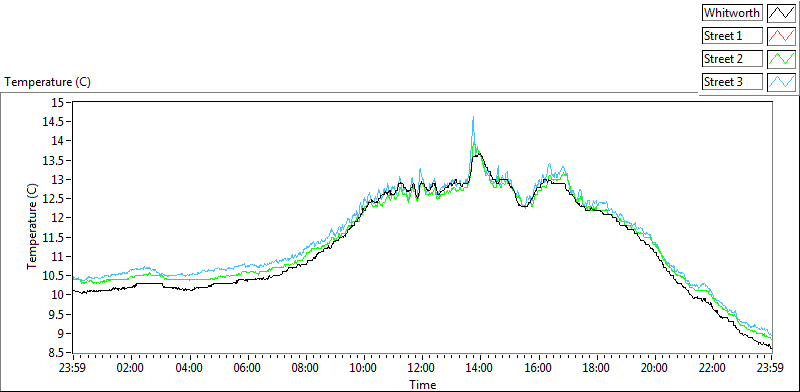Select the Whitworth legend label
This screenshot has width=800, height=392.
[732, 13]
